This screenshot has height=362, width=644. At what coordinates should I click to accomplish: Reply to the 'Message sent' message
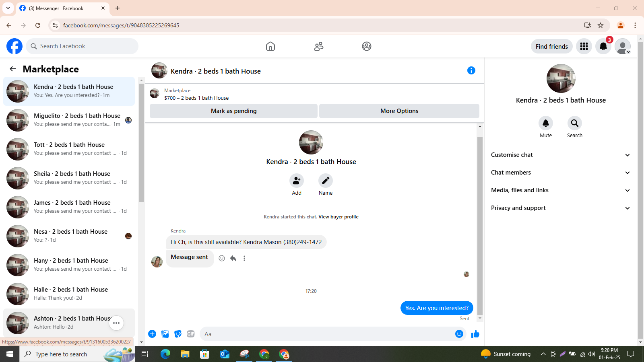(233, 258)
